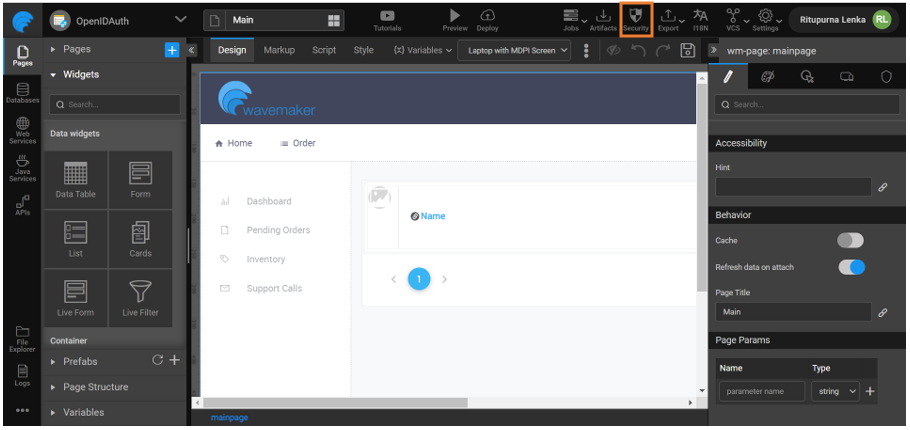Screen dimensions: 910x430
Task: Click pagination page 1 button
Action: point(419,279)
